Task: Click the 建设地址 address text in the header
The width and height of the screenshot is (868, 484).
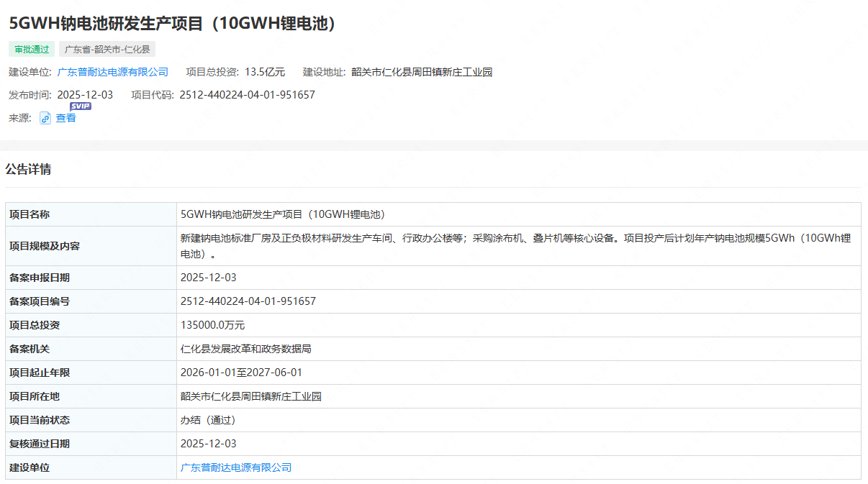Action: click(422, 72)
